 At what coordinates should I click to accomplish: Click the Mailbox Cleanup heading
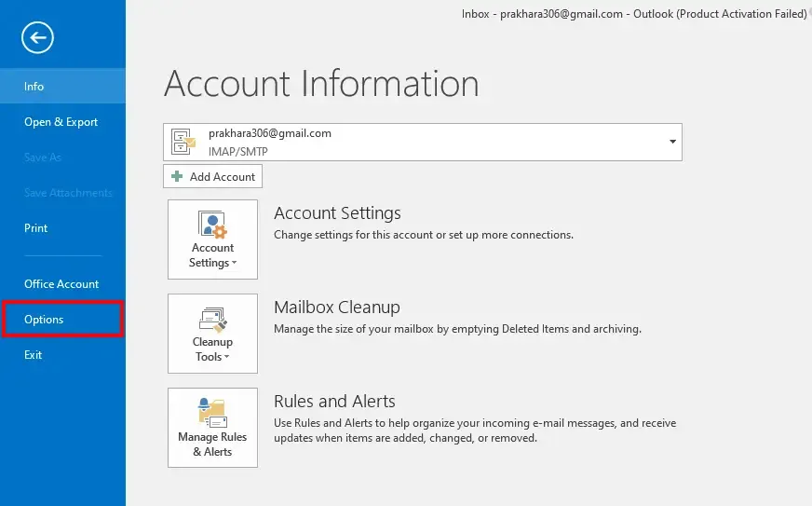(336, 307)
